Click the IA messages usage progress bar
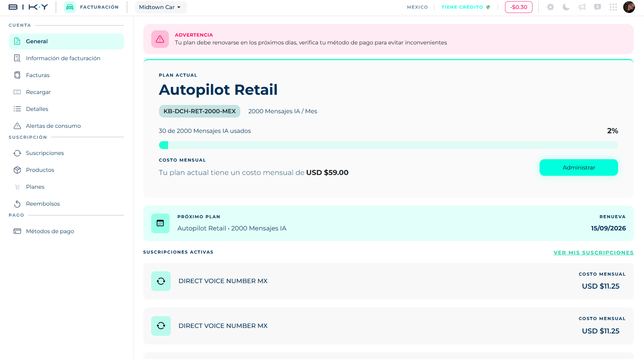 (x=388, y=145)
